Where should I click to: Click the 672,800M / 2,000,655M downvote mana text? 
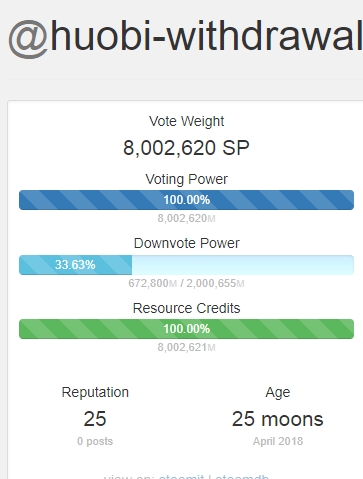click(x=186, y=283)
